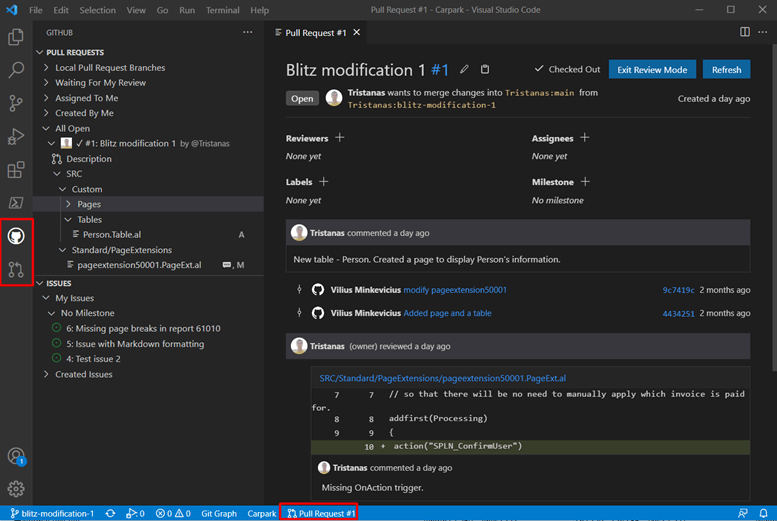Click the Refresh button
This screenshot has height=521, width=777.
click(x=726, y=69)
